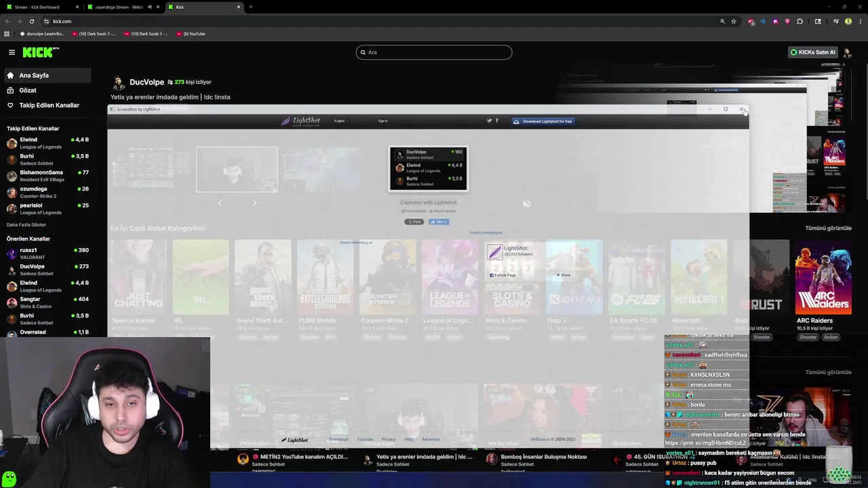Show previous thumbnail with left arrow

click(219, 203)
